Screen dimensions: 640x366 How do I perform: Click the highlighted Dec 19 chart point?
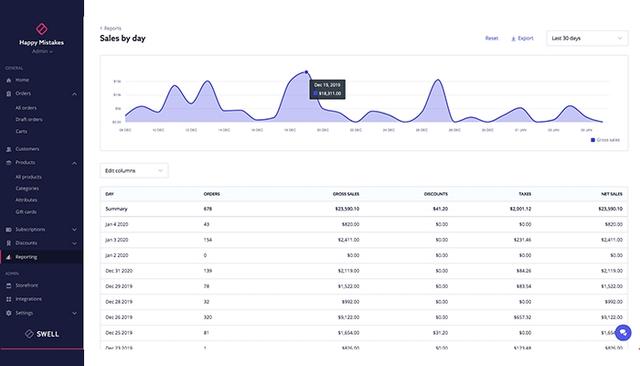coord(307,72)
